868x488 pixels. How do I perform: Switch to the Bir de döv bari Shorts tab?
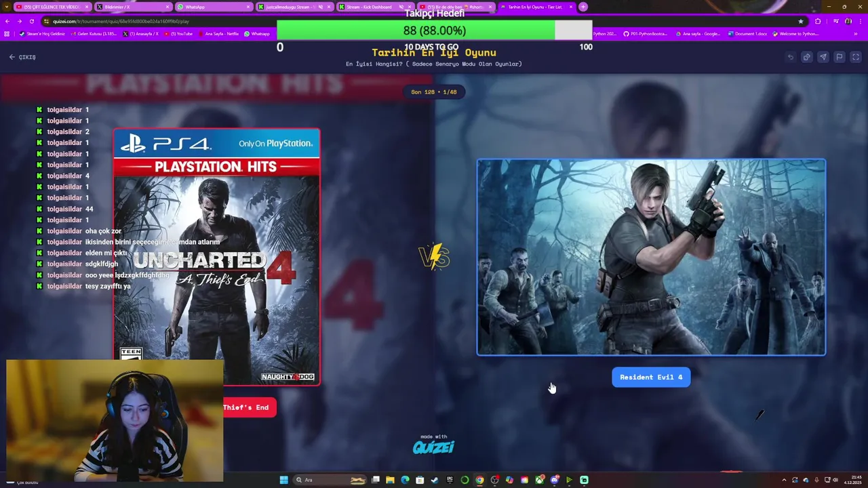[x=455, y=7]
